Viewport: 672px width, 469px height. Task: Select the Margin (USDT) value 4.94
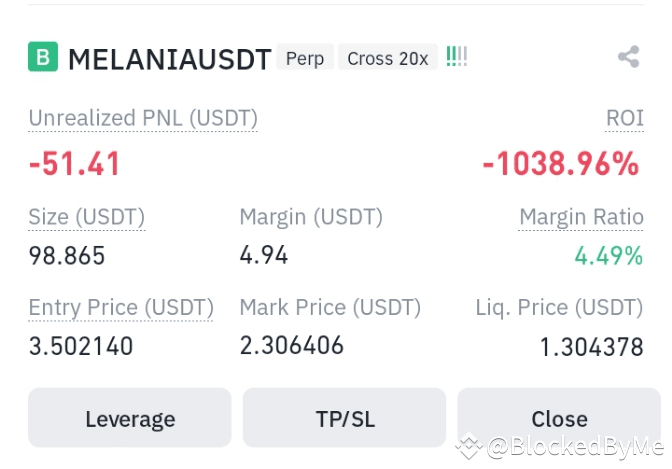coord(264,255)
